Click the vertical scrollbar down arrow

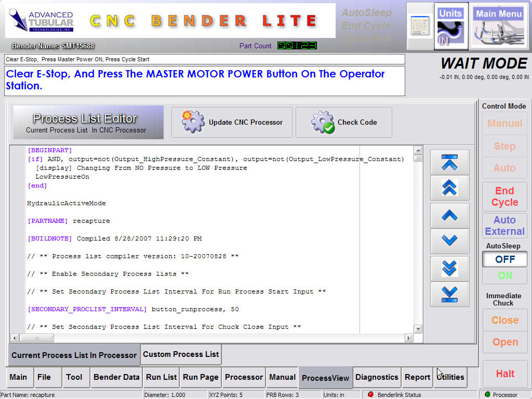tap(418, 329)
